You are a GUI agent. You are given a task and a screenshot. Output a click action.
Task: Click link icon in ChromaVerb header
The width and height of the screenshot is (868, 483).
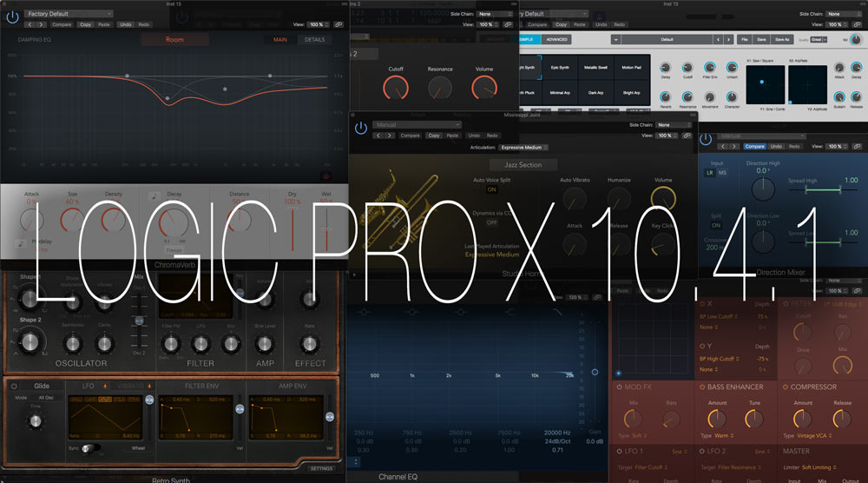338,24
